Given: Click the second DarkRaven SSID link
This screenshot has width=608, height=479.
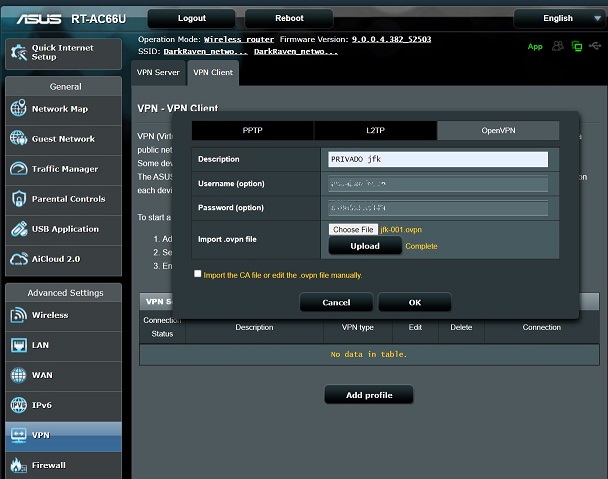Looking at the screenshot, I should point(296,52).
